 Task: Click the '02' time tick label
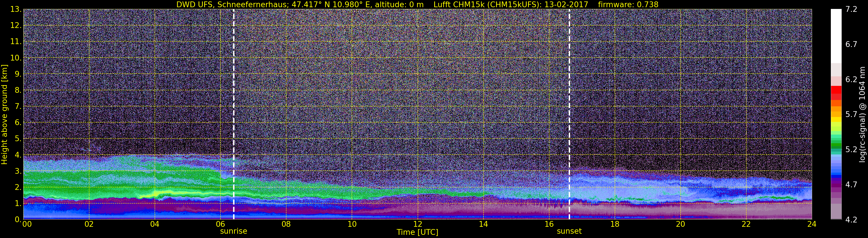(x=89, y=224)
